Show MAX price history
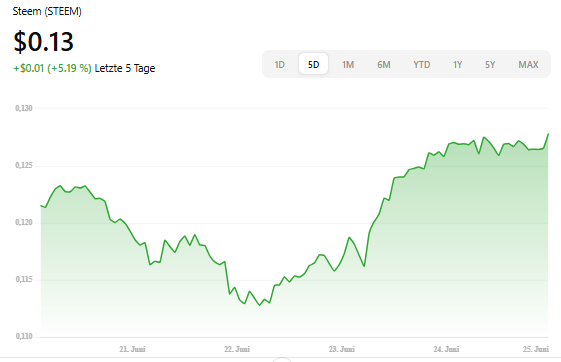Screen dimensions: 561x362 pyautogui.click(x=528, y=65)
